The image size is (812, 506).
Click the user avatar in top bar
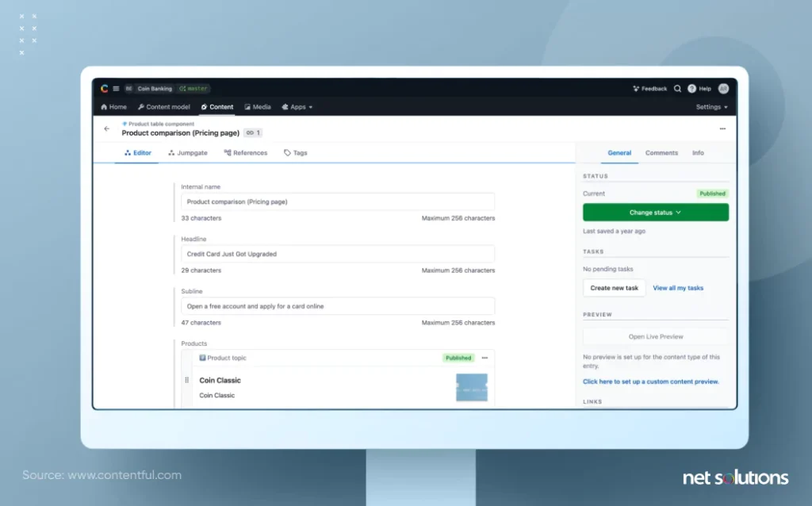coord(723,89)
